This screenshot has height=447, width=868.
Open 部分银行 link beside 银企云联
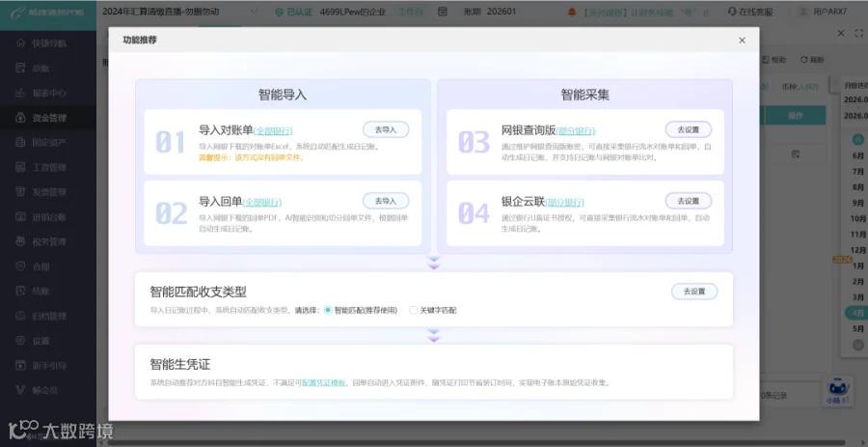[x=564, y=202]
